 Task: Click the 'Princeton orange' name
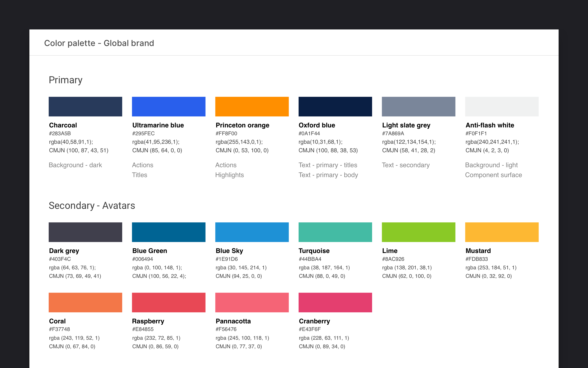click(x=243, y=125)
